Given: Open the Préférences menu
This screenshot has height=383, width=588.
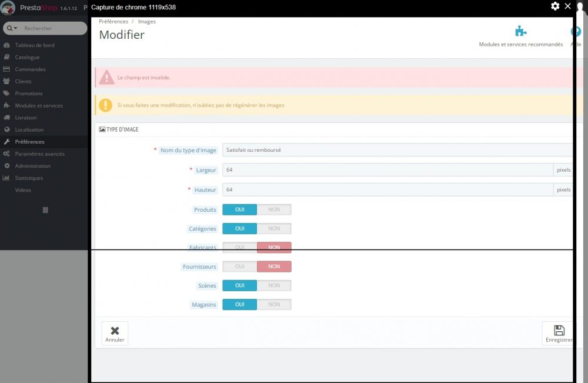Looking at the screenshot, I should [x=29, y=141].
